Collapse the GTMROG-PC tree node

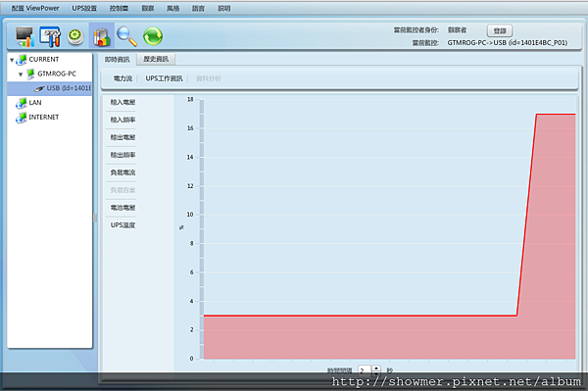click(21, 74)
